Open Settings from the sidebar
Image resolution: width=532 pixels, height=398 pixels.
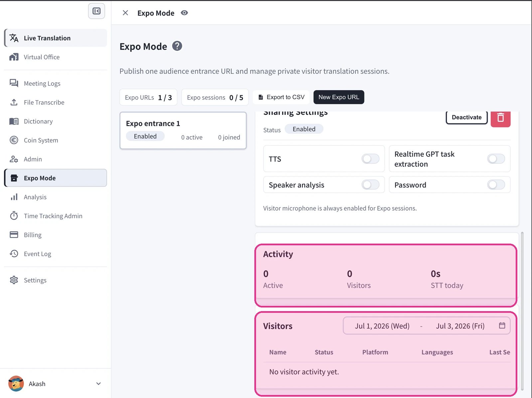tap(56, 280)
